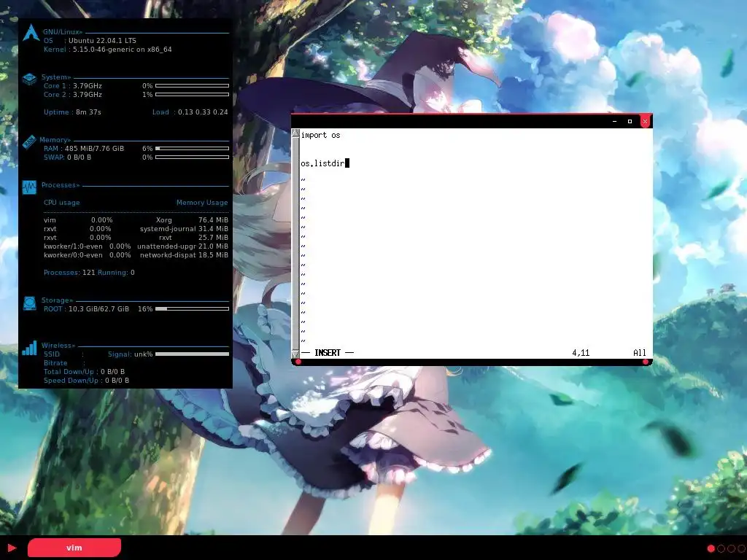The width and height of the screenshot is (747, 560).
Task: Close the vim terminal window
Action: (645, 122)
